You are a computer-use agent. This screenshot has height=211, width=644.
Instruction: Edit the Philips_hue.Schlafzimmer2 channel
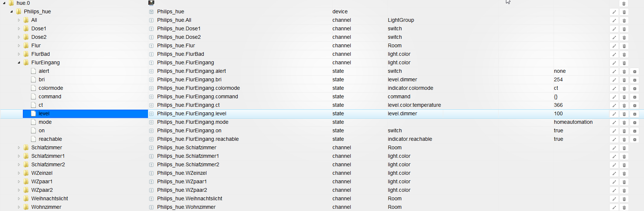pos(614,165)
